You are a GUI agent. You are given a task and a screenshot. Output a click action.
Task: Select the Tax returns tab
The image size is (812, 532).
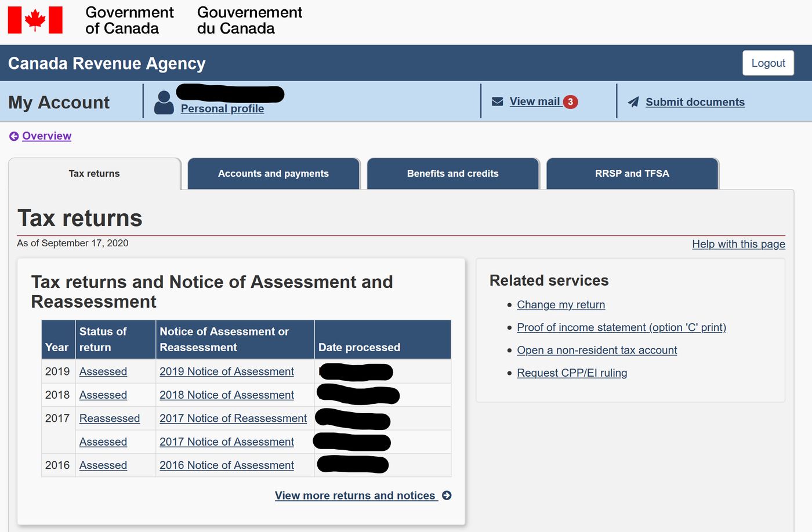tap(95, 173)
